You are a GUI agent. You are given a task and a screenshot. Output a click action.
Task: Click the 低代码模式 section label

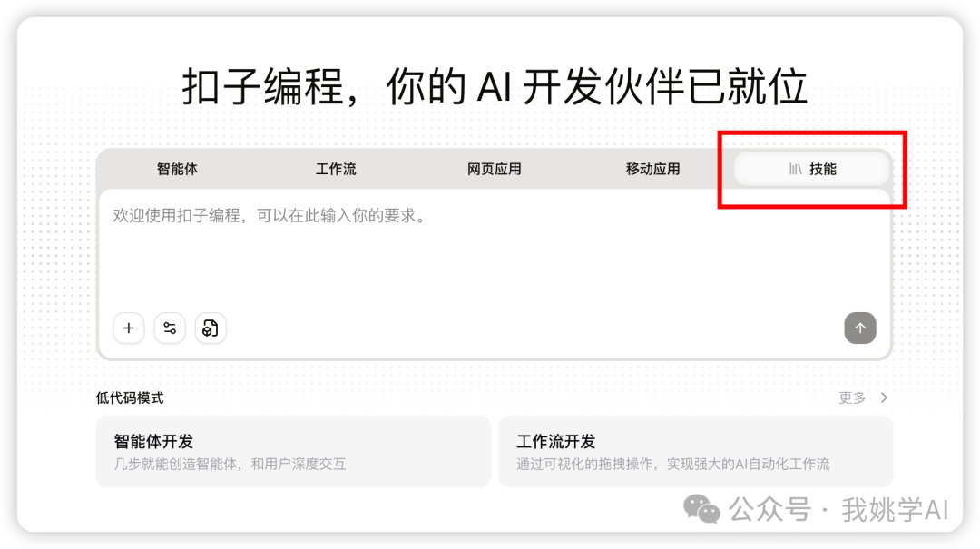(x=130, y=397)
